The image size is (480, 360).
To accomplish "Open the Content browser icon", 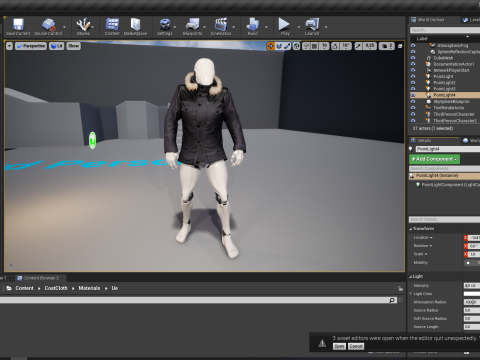I will click(112, 25).
